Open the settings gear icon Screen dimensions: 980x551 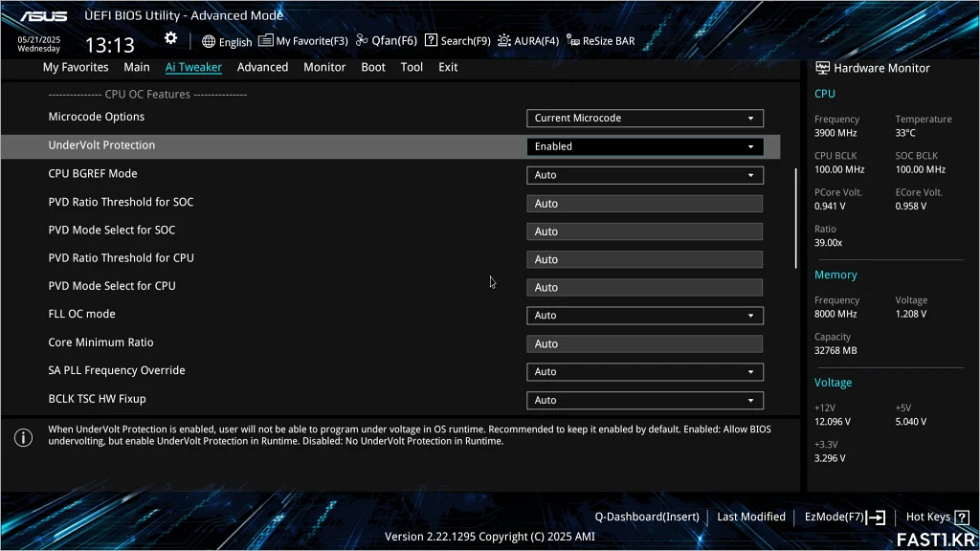point(170,38)
